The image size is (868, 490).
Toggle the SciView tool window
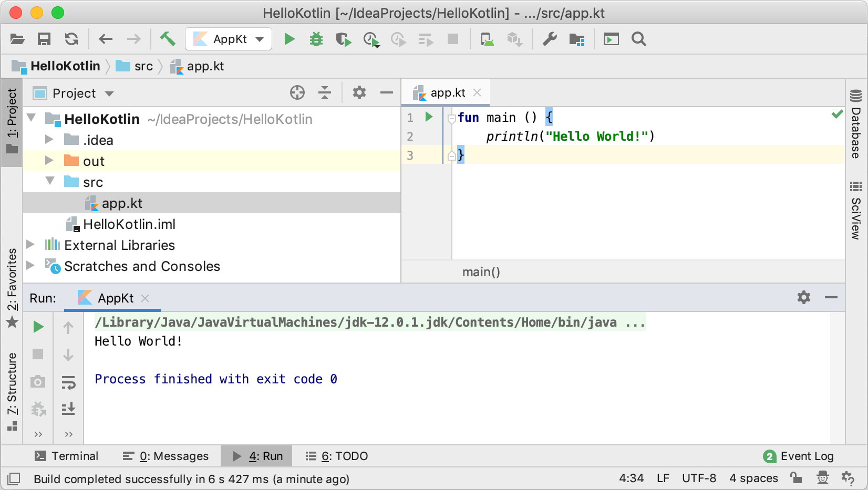pyautogui.click(x=856, y=210)
